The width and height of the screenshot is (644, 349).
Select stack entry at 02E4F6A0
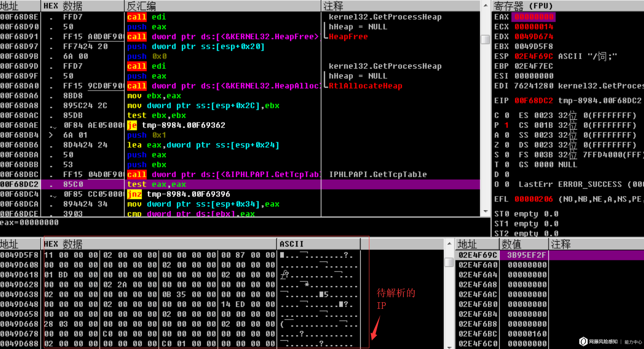(x=550, y=265)
